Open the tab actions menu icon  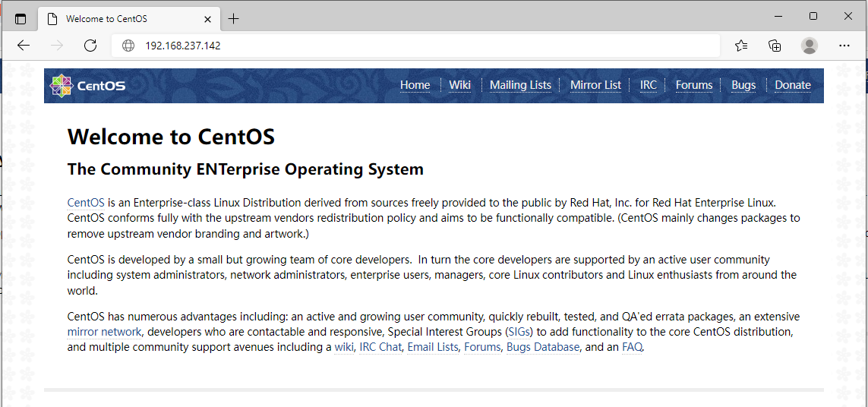20,18
